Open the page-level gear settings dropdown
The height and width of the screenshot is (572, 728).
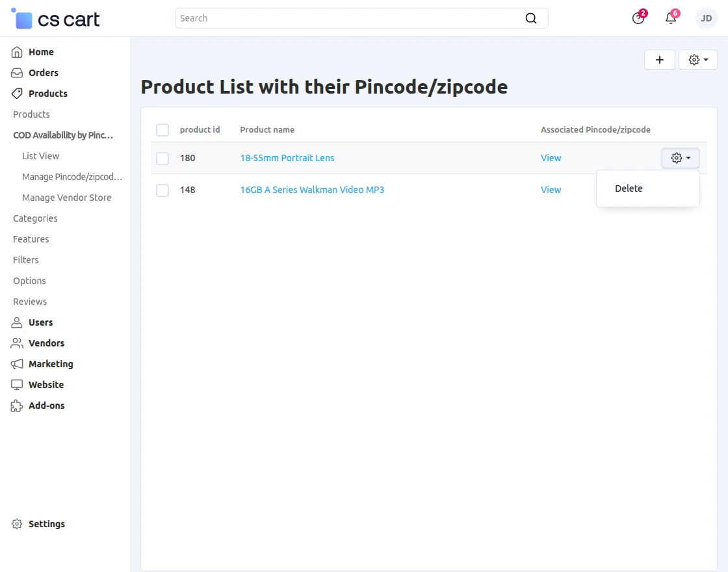[x=697, y=59]
